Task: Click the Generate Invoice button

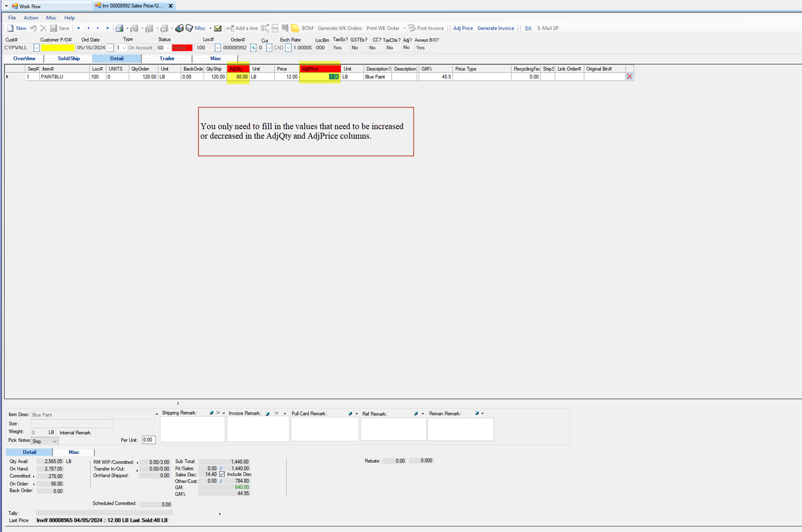Action: pos(495,28)
